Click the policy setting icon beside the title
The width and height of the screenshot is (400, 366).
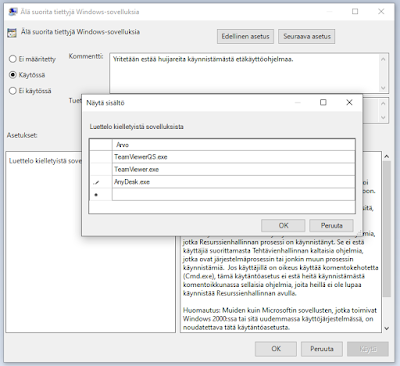(12, 33)
